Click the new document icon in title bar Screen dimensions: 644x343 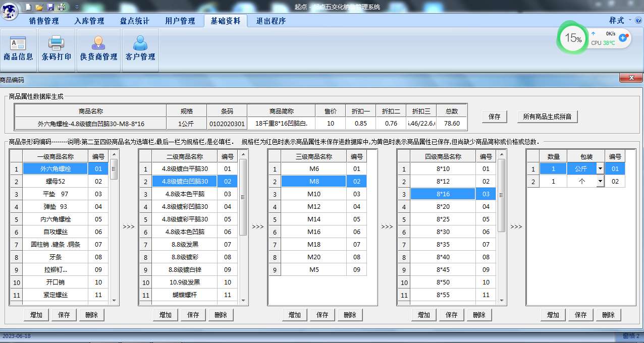point(28,7)
